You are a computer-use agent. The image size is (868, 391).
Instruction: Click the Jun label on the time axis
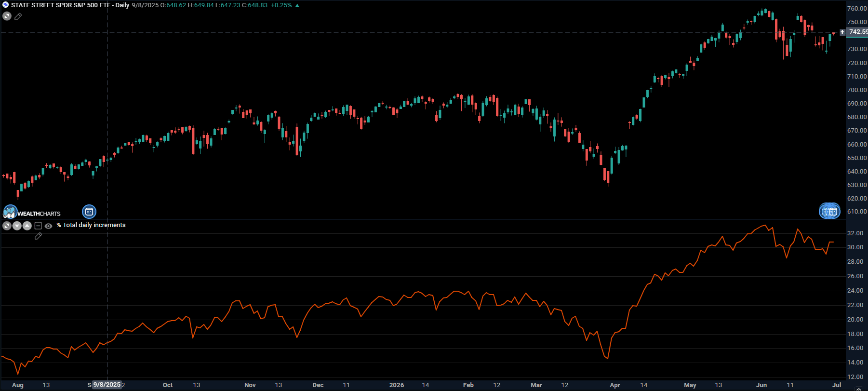pyautogui.click(x=761, y=385)
